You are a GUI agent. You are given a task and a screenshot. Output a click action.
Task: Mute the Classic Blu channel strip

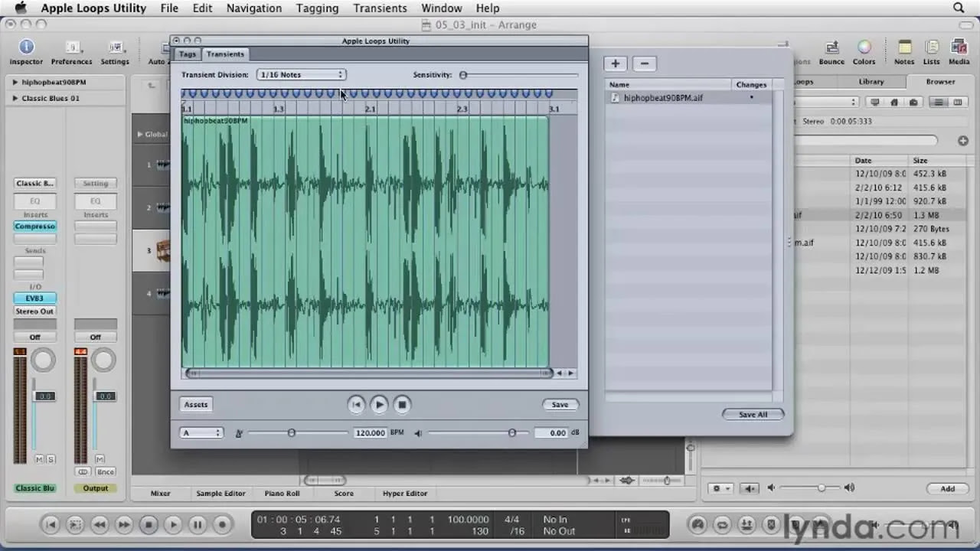[39, 459]
